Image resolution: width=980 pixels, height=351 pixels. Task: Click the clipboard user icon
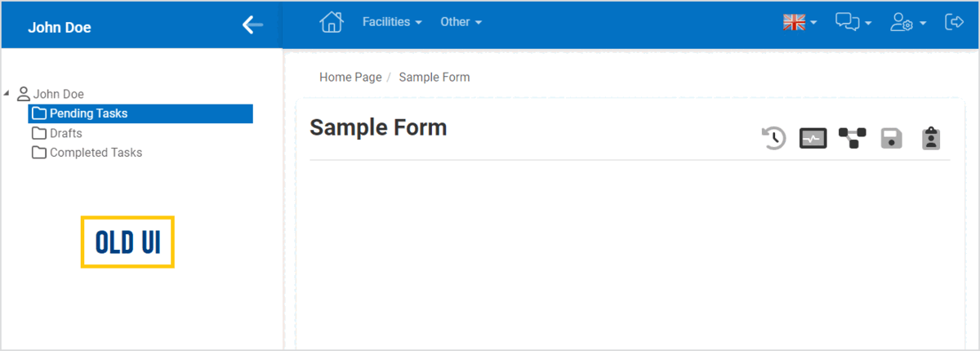tap(931, 139)
